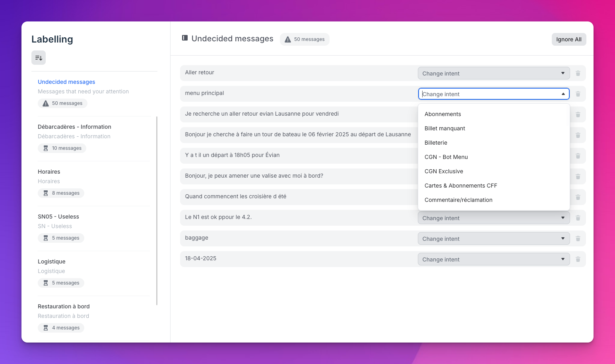Select 'Commentaire/réclamation' intent
This screenshot has height=364, width=615.
pyautogui.click(x=494, y=200)
